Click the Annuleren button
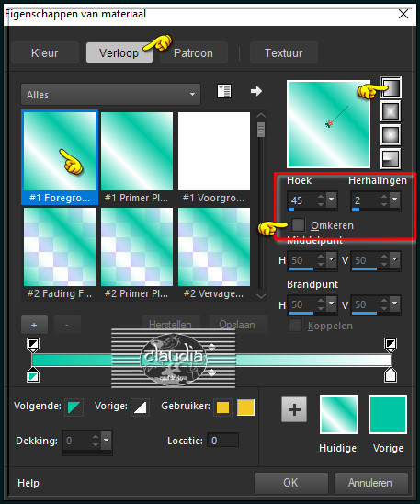 pyautogui.click(x=371, y=483)
